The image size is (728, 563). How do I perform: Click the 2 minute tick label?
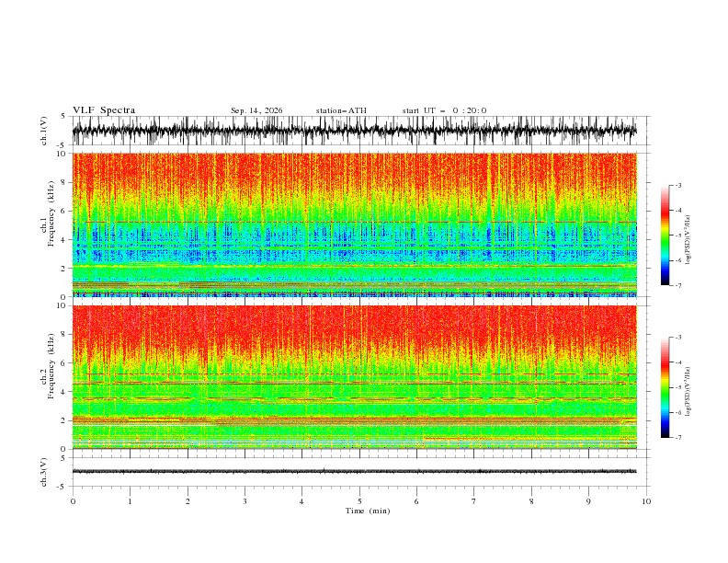point(188,501)
